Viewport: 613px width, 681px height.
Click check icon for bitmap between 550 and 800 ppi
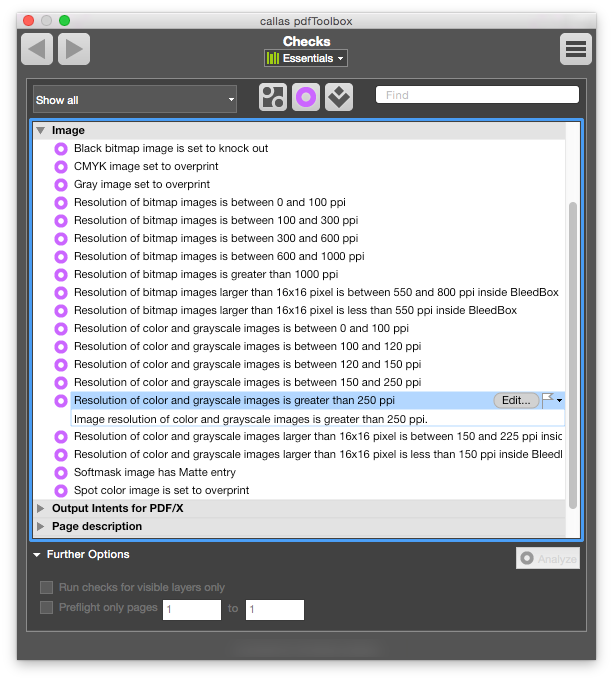(x=61, y=293)
